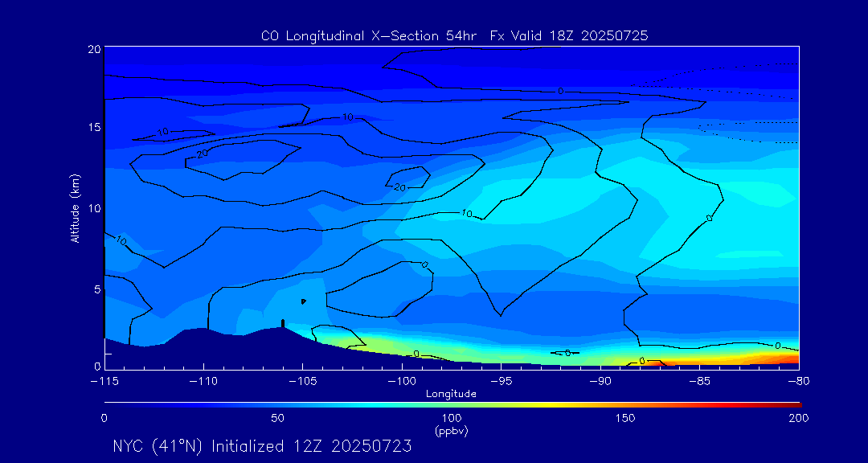Click the tall narrow spike on the terrain peak

pos(283,323)
